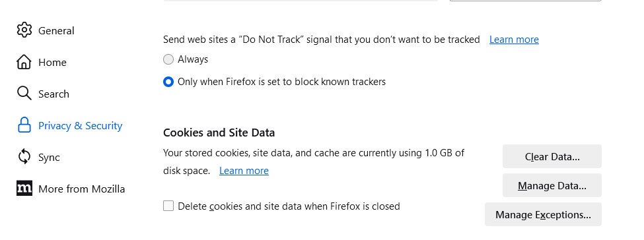Click the Privacy & Security lock icon
The height and width of the screenshot is (240, 644).
[24, 125]
